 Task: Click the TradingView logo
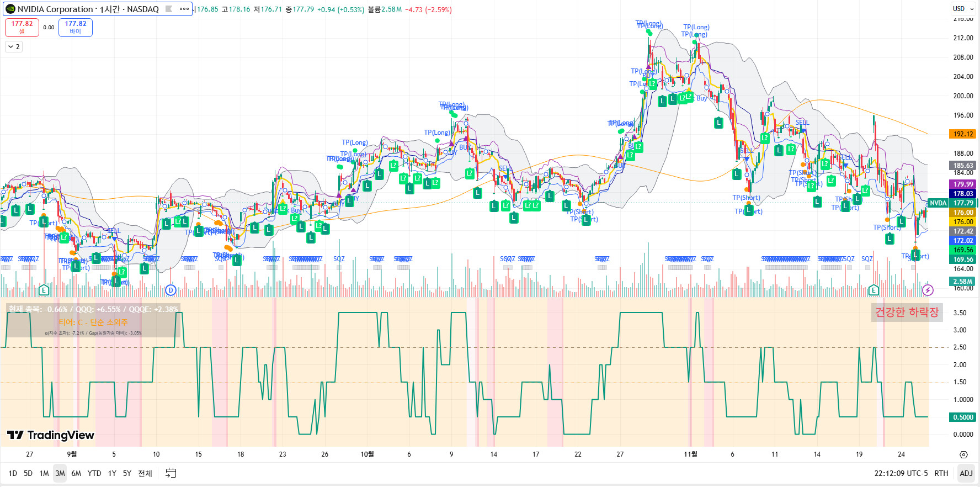pyautogui.click(x=51, y=435)
